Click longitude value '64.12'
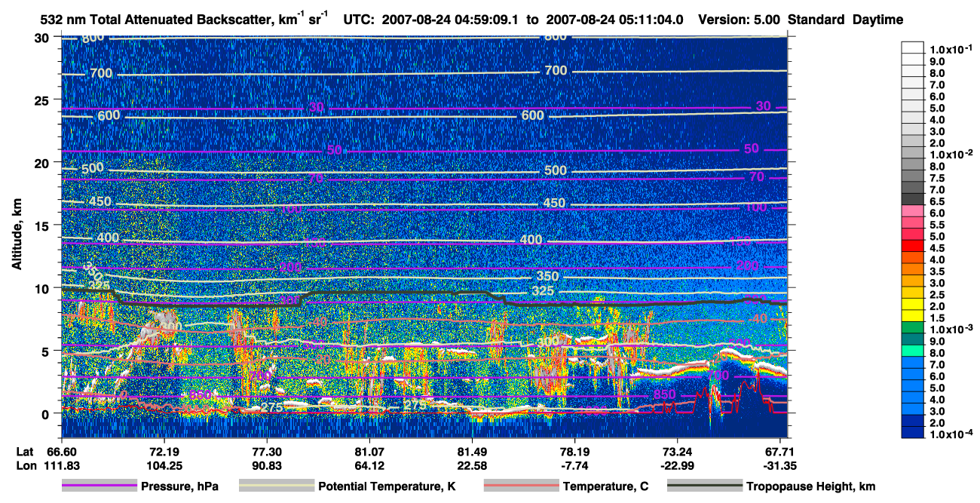 pyautogui.click(x=369, y=465)
